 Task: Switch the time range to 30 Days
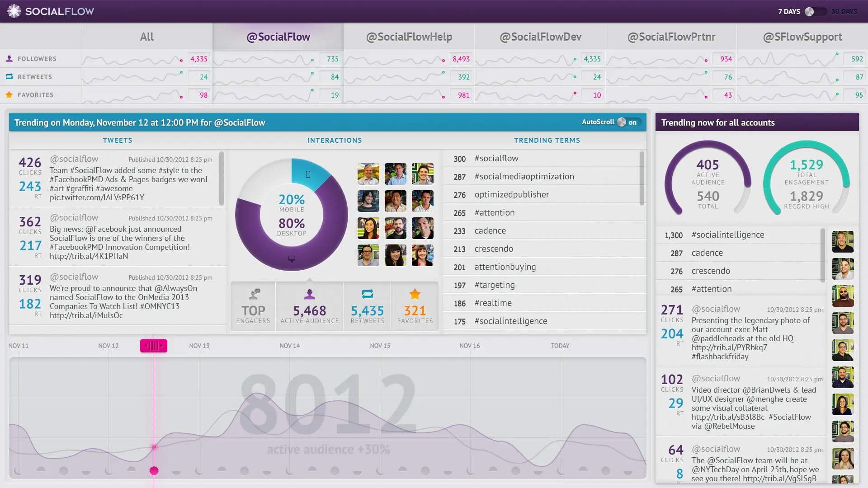[844, 11]
